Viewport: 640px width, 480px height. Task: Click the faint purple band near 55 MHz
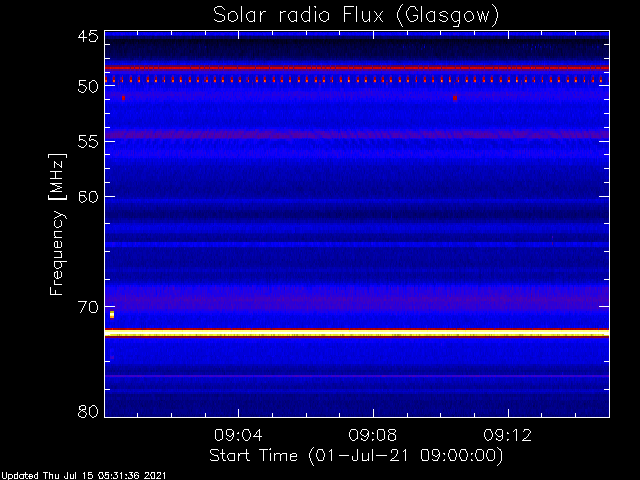[x=357, y=134]
